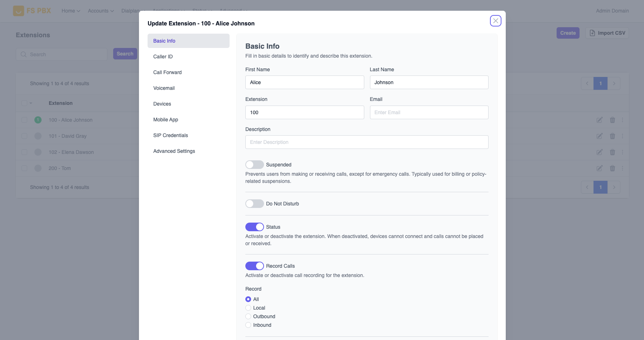644x340 pixels.
Task: Click the Enter Email input field
Action: (x=429, y=112)
